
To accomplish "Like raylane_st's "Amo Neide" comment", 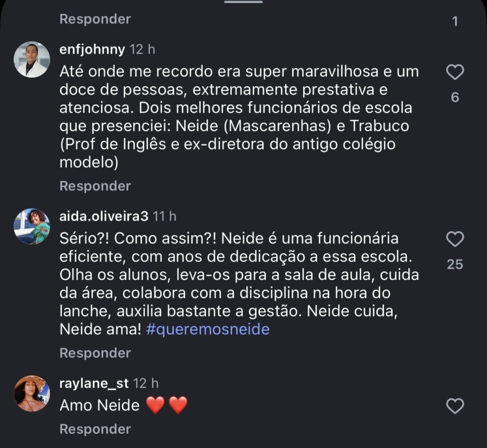I will click(x=455, y=406).
